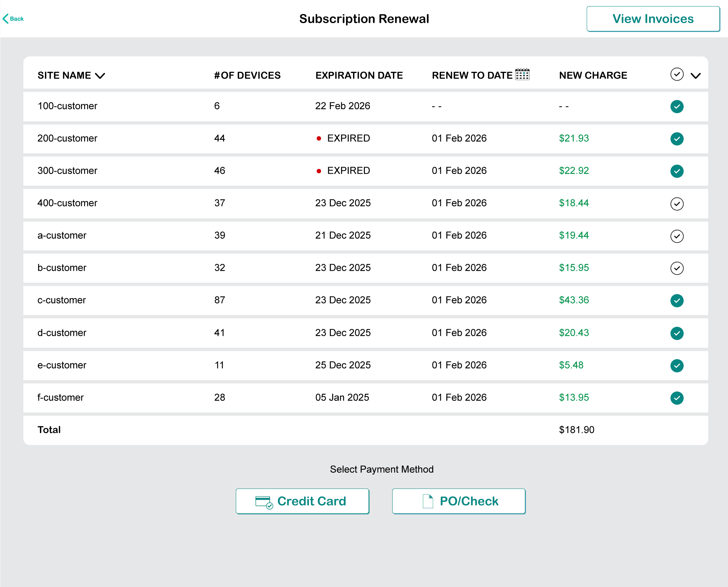The image size is (728, 587).
Task: Click the site name d-customer
Action: [x=62, y=333]
